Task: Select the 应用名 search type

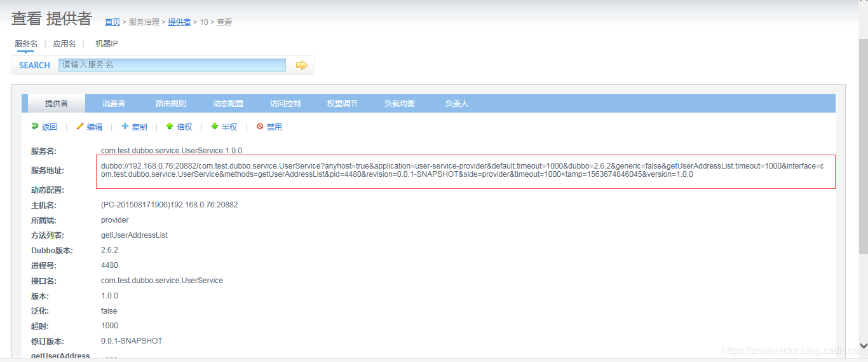Action: click(x=64, y=44)
